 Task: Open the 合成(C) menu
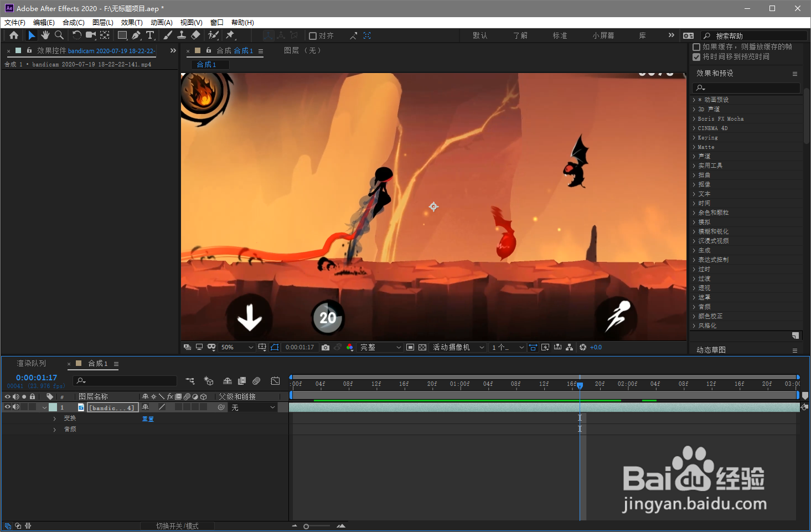click(x=74, y=23)
